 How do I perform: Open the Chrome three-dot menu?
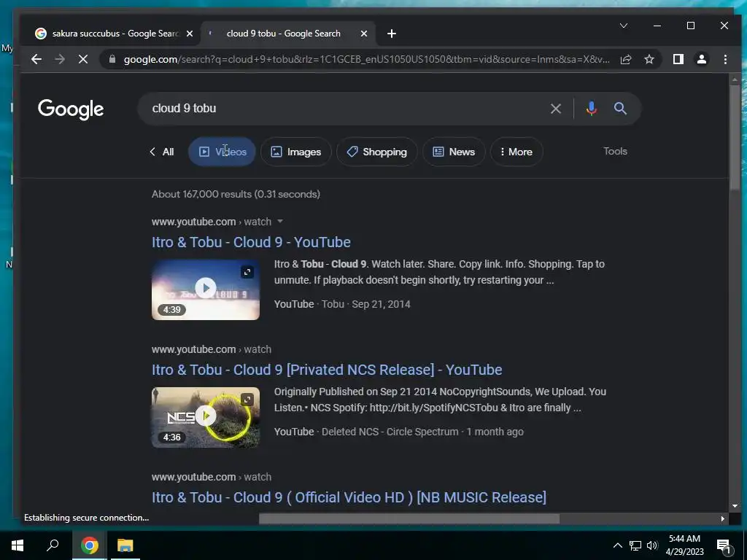coord(725,59)
